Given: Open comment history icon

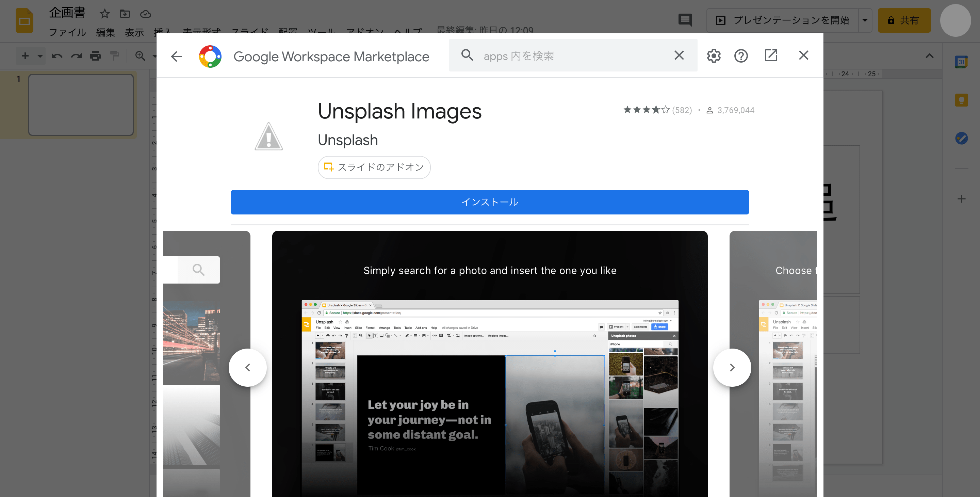Looking at the screenshot, I should point(685,20).
